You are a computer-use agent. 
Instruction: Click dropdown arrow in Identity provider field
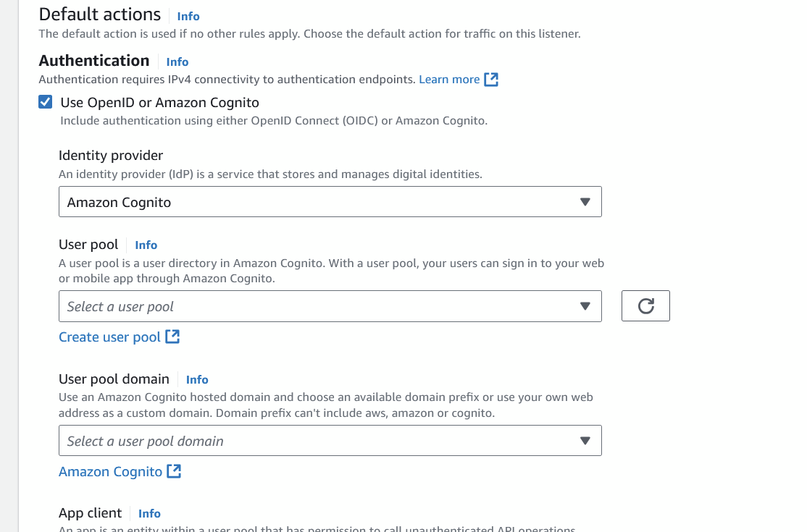[x=586, y=203]
